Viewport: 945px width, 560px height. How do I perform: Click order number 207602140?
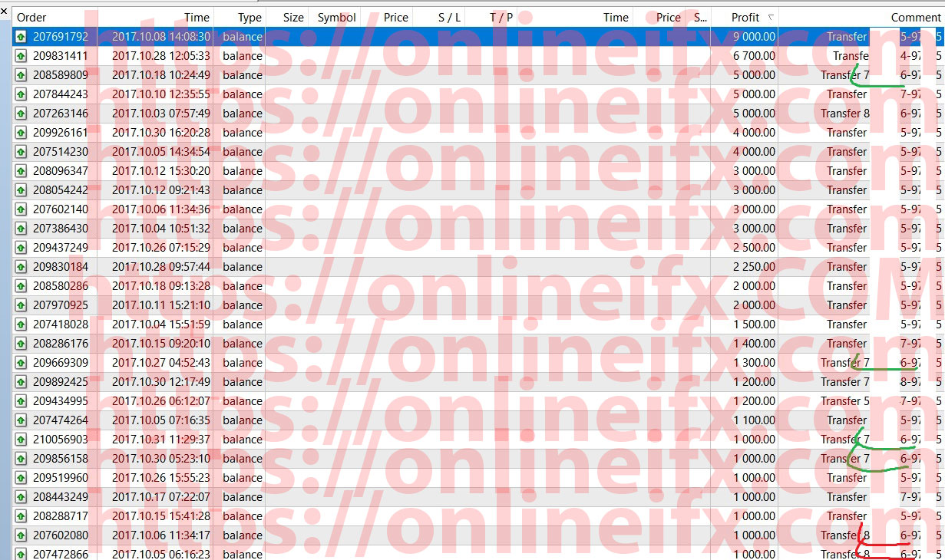tap(60, 209)
